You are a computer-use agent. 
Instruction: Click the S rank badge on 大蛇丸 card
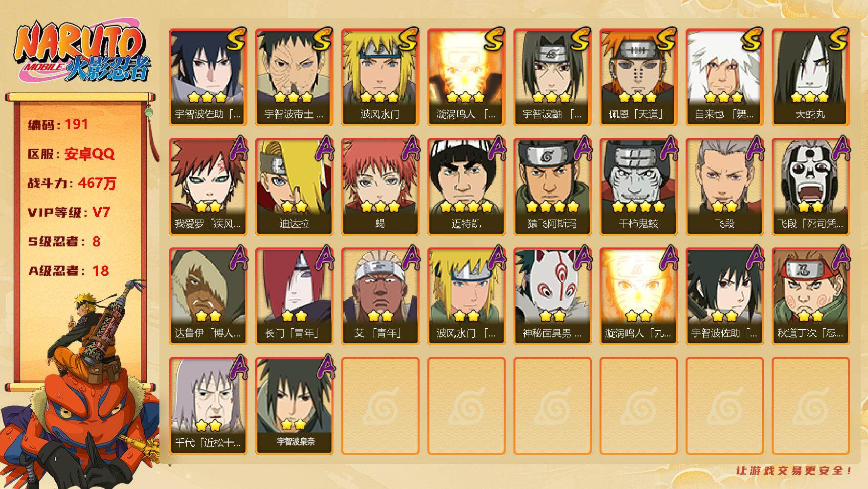pyautogui.click(x=837, y=39)
